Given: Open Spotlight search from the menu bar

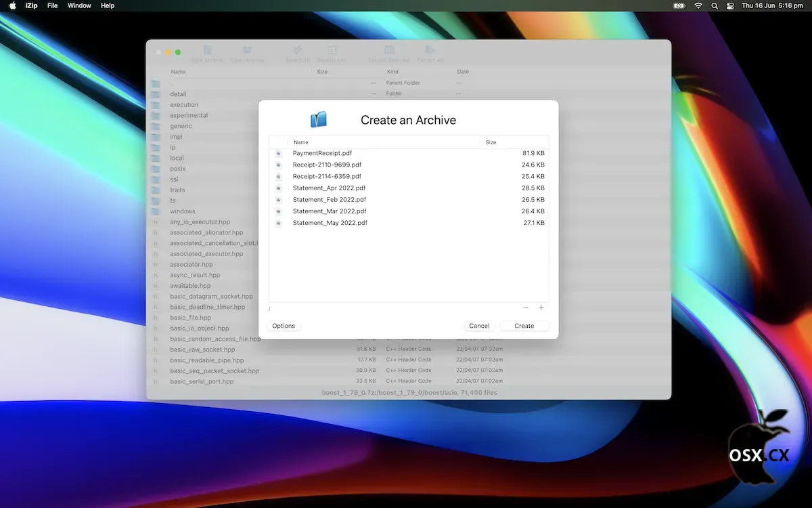Looking at the screenshot, I should click(x=713, y=5).
